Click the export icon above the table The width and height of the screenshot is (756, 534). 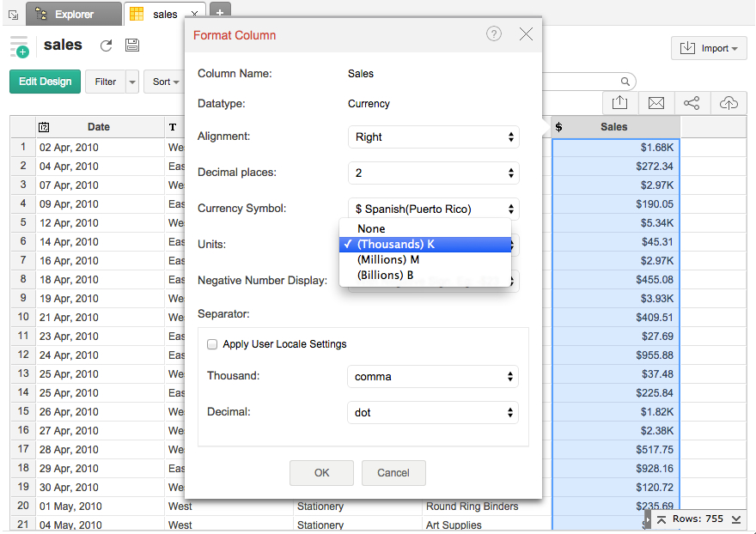(620, 103)
